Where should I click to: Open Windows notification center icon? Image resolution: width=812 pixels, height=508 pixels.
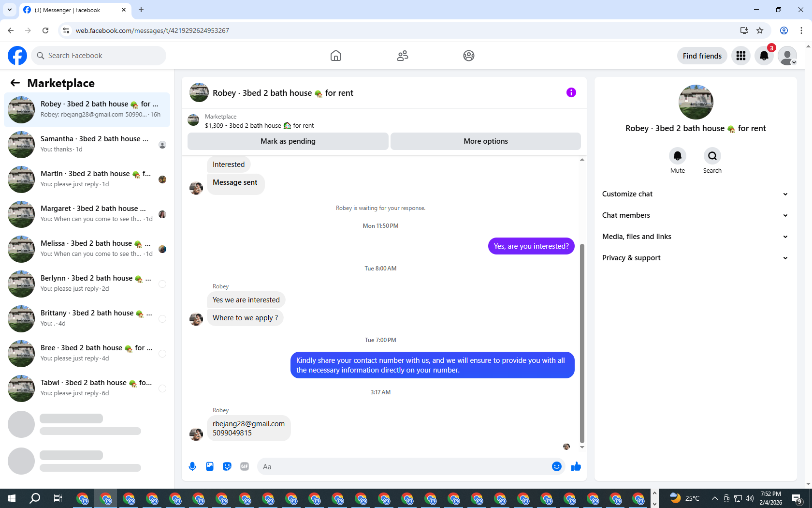(x=797, y=498)
